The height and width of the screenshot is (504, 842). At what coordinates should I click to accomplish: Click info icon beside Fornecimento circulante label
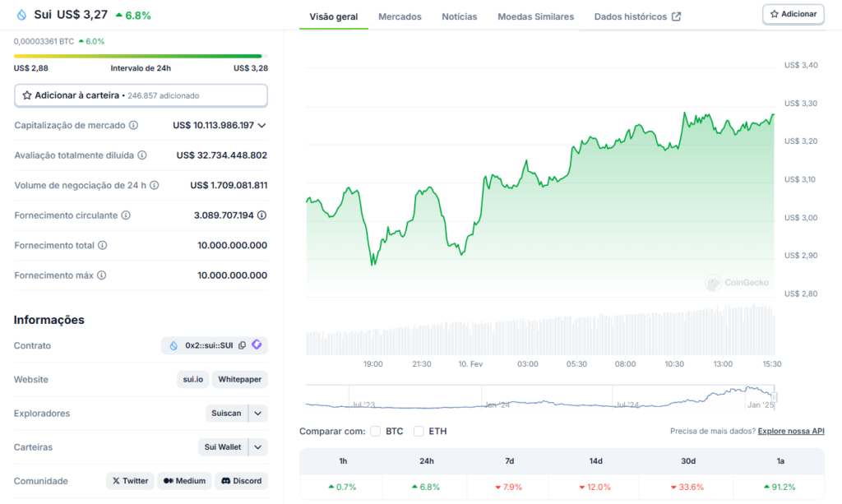pos(126,215)
